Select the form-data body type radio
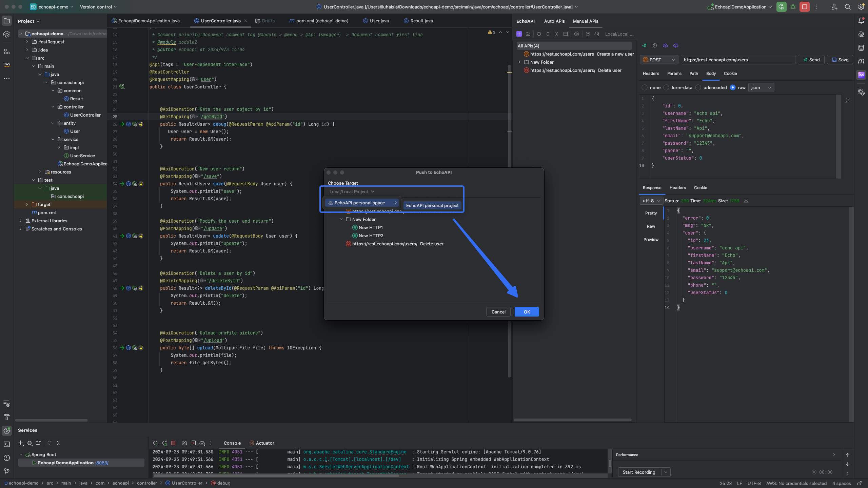 (666, 87)
